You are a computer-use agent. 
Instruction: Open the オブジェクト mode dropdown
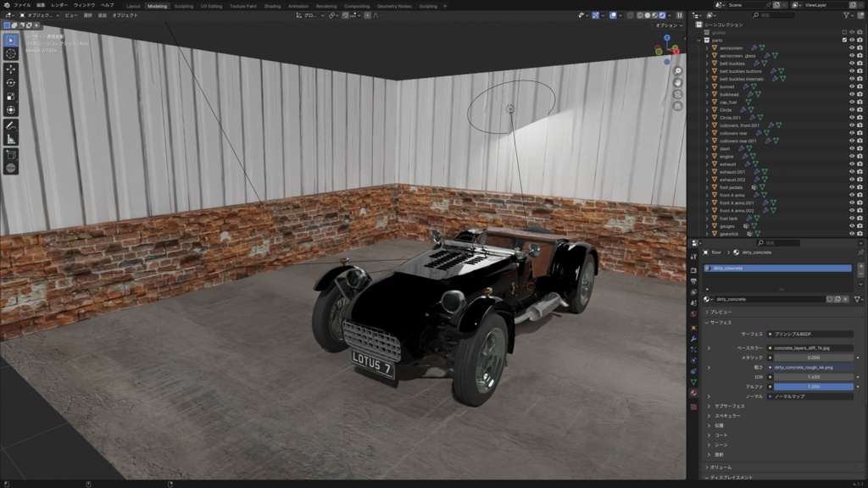(x=39, y=15)
